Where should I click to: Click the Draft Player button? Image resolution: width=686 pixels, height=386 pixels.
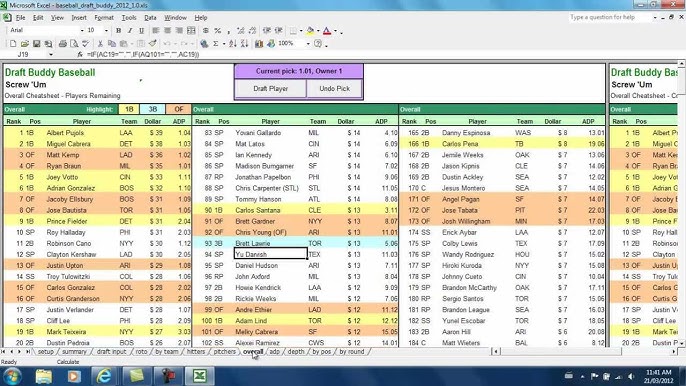[x=270, y=88]
